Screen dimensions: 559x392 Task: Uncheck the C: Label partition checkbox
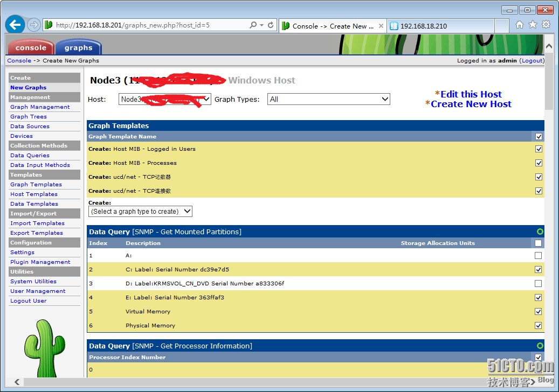(x=539, y=270)
